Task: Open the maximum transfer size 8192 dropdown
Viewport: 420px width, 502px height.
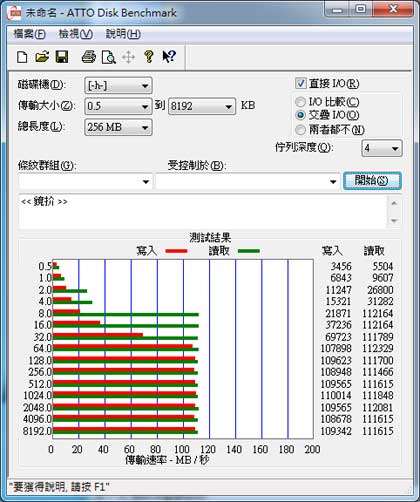Action: pos(202,106)
